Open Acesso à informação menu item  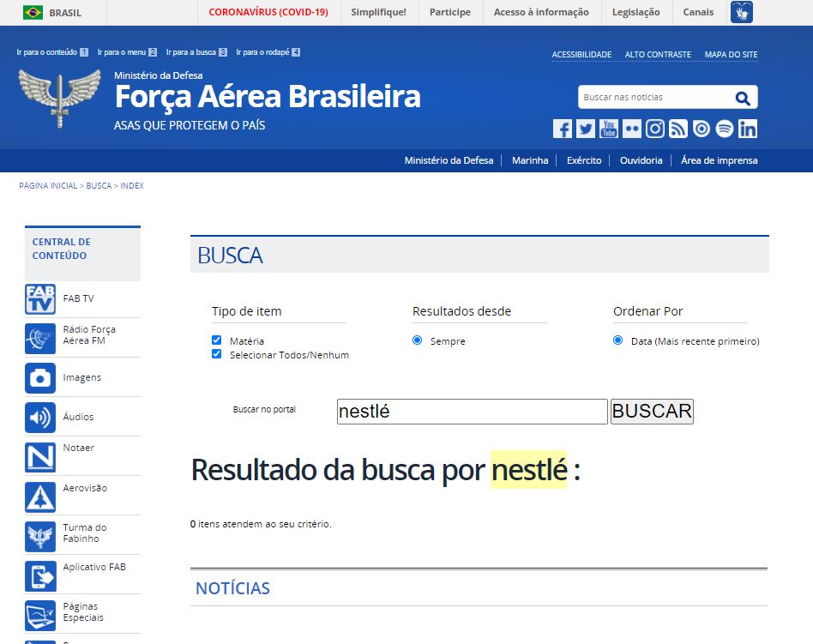[541, 13]
